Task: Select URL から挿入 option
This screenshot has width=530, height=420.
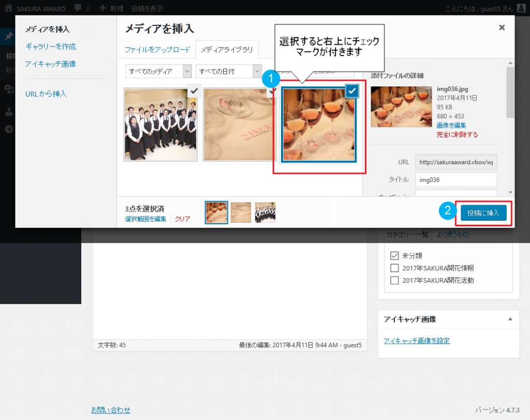Action: [x=46, y=94]
